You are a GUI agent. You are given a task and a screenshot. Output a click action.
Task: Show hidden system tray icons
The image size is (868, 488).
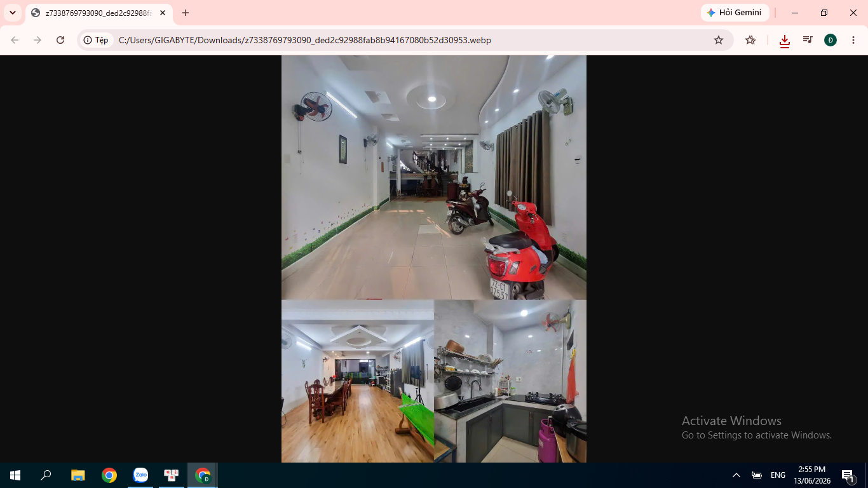click(736, 475)
